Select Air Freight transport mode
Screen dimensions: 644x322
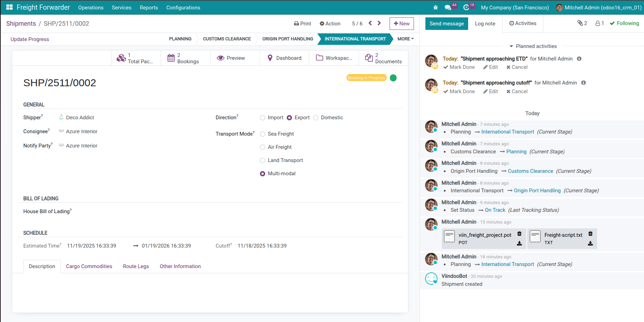(x=262, y=147)
